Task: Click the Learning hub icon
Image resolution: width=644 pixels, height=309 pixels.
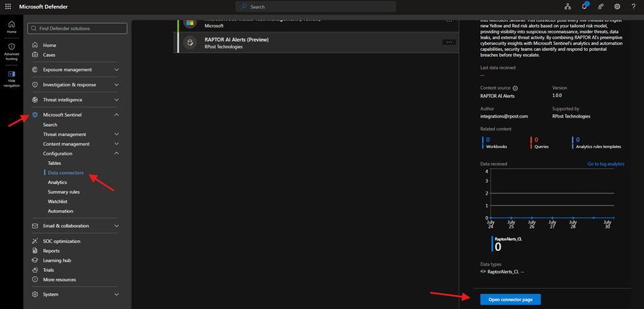Action: [35, 260]
